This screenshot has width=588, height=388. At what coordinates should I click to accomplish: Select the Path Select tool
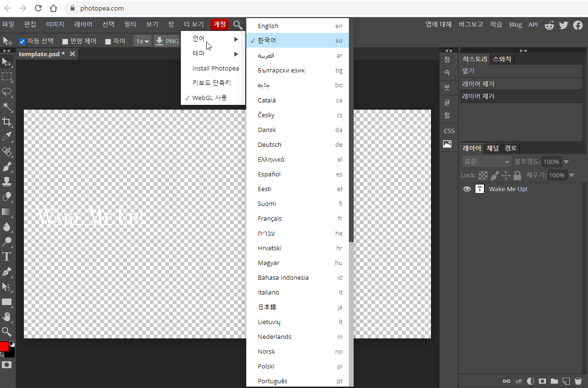7,287
